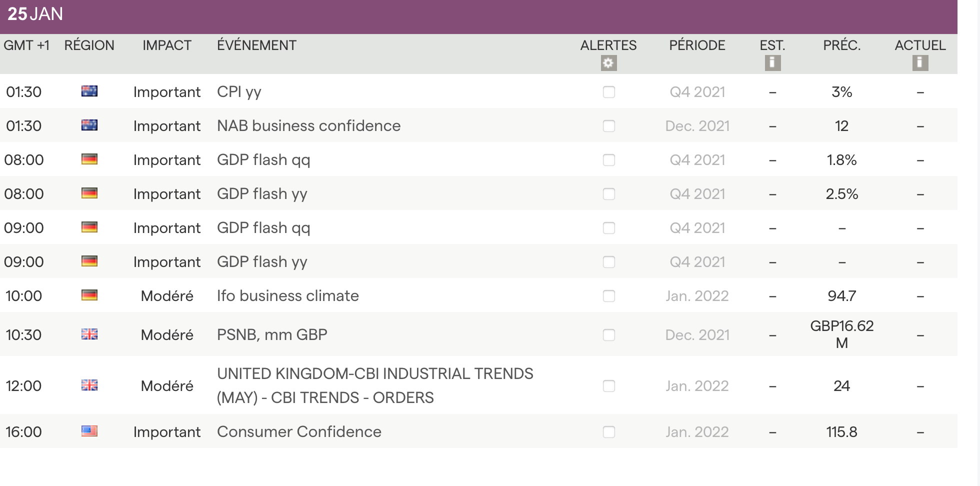Screen dimensions: 980x486
Task: Open the Consumer Confidence event
Action: point(299,431)
